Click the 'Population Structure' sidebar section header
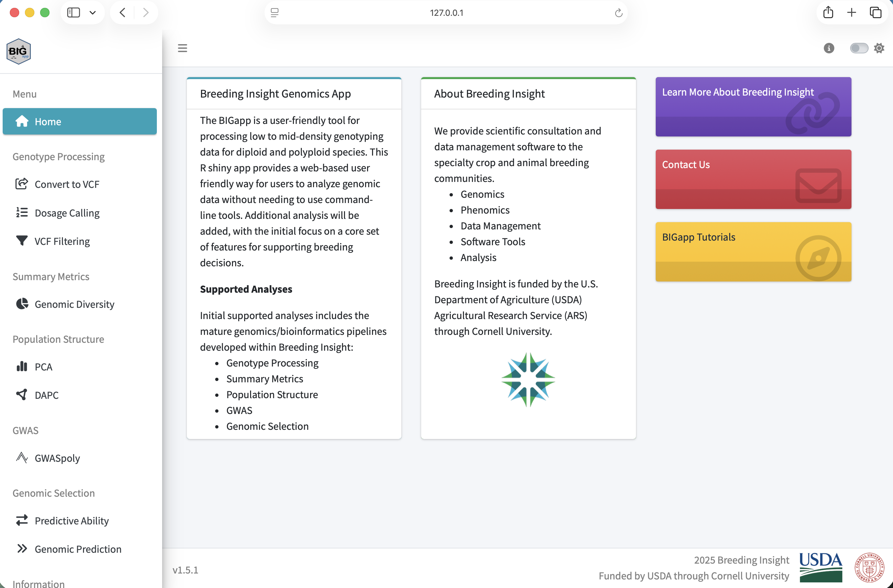Viewport: 893px width, 588px height. point(59,339)
